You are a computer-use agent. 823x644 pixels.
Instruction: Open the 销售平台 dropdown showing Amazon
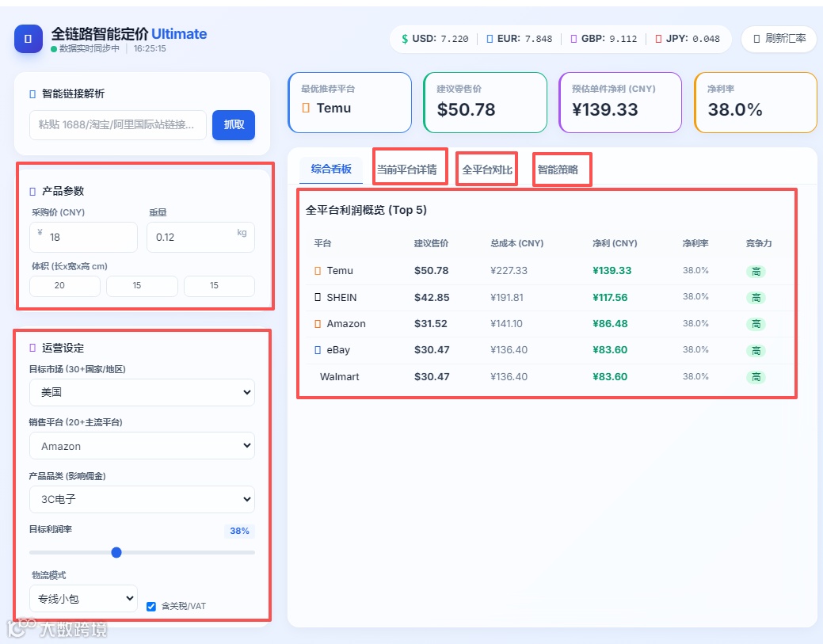[142, 446]
